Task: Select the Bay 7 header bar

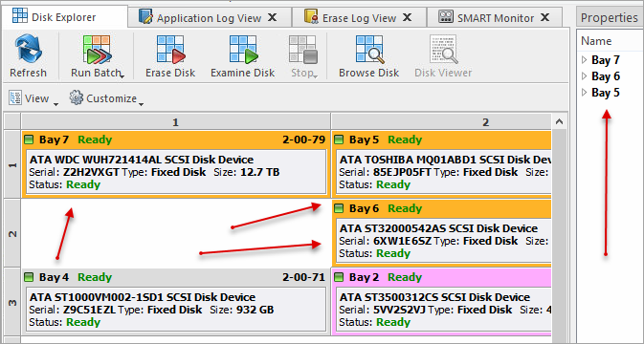Action: tap(176, 140)
